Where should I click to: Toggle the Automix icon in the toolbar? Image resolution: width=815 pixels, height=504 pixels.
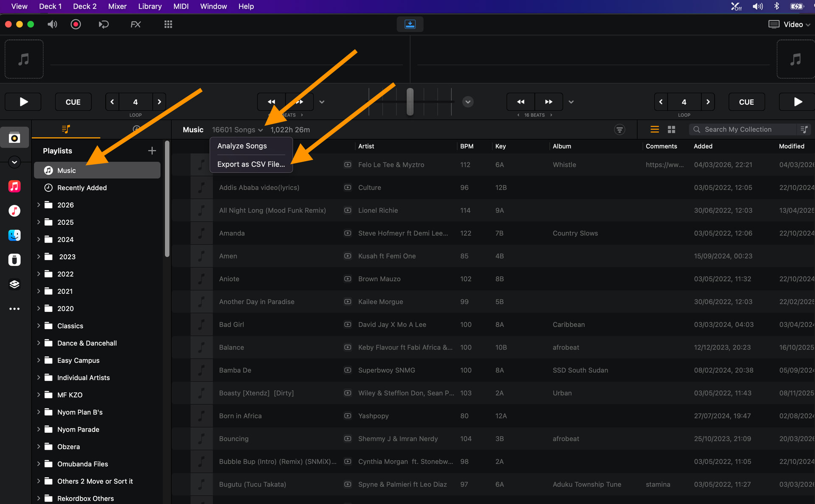pyautogui.click(x=104, y=24)
